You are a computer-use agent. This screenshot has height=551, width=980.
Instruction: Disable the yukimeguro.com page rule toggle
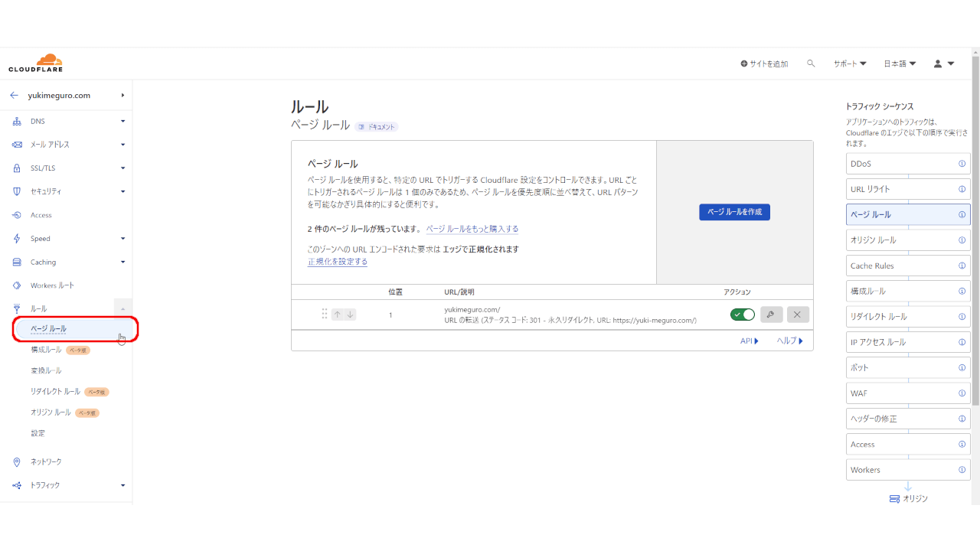pyautogui.click(x=742, y=315)
